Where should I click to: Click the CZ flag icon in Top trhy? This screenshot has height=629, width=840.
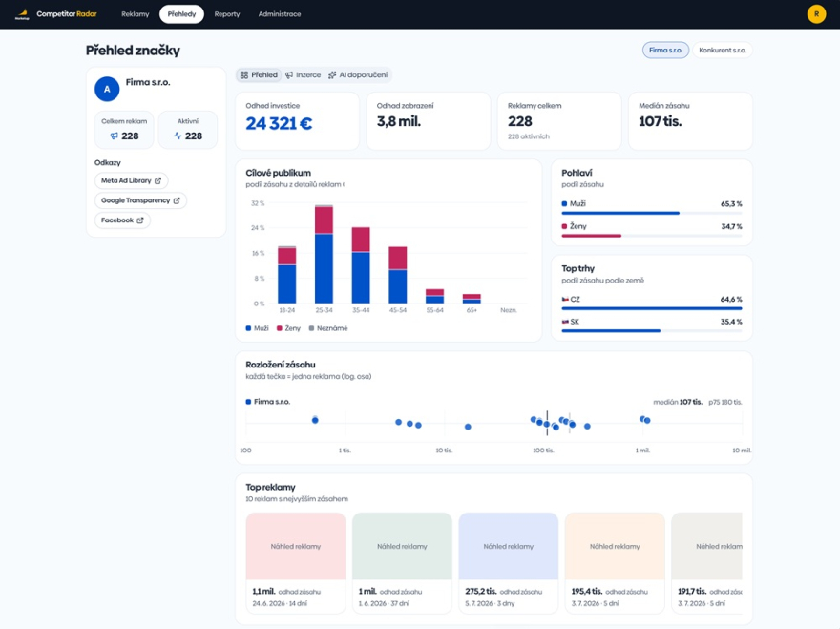565,299
